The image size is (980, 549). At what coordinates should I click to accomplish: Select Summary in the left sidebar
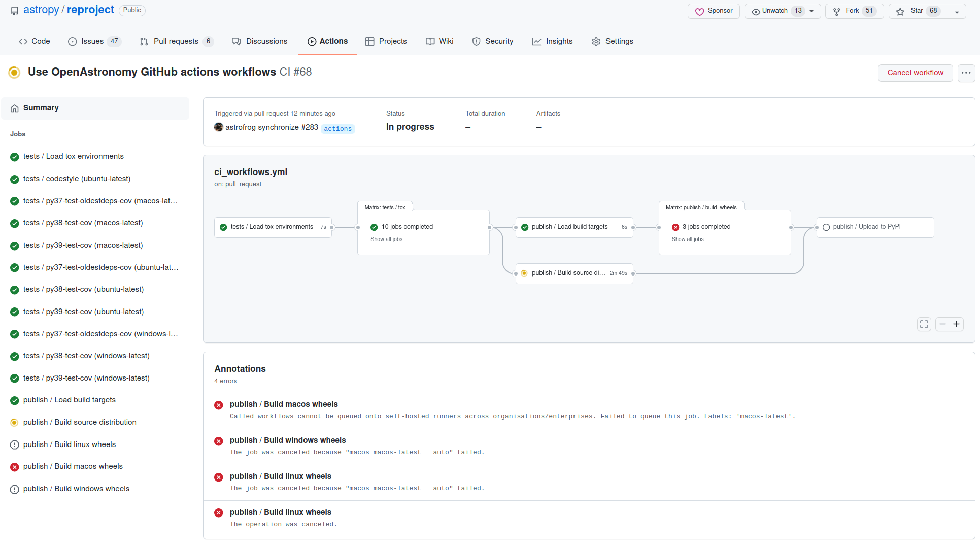(41, 108)
